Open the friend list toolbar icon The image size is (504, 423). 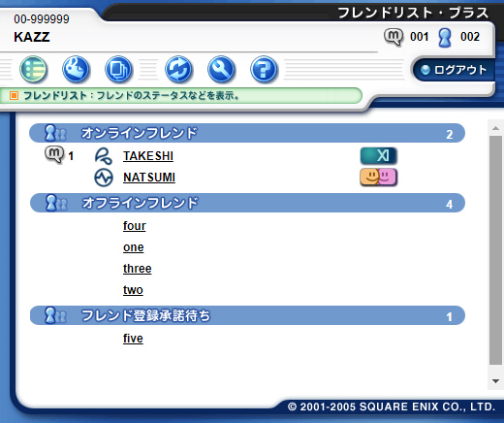point(33,69)
